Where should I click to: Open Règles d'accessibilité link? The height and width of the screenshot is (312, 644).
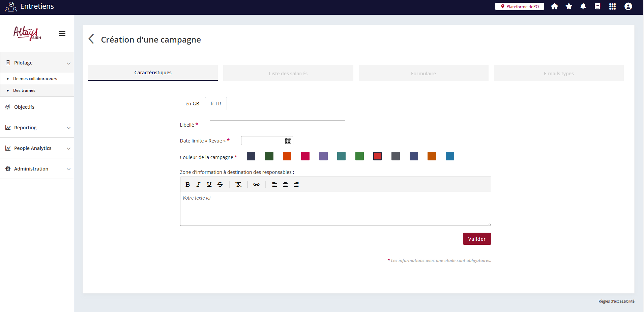[616, 301]
